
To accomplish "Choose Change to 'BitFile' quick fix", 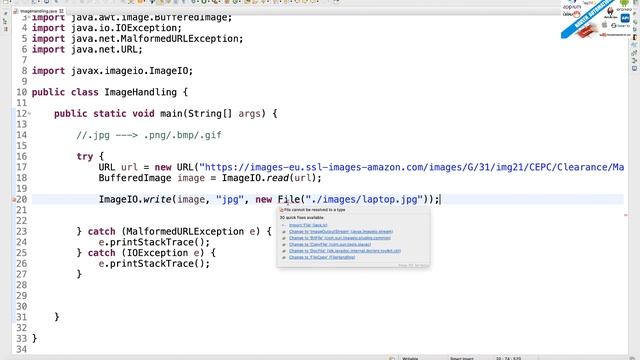I will click(x=340, y=238).
